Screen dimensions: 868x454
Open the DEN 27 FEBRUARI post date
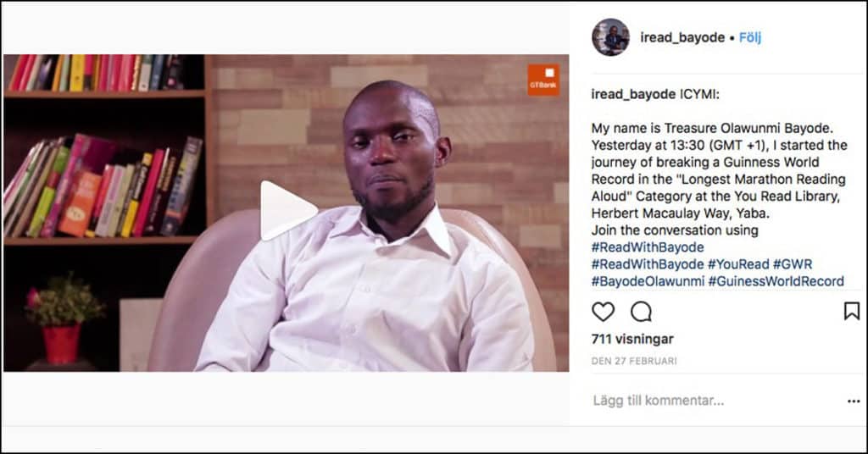634,361
